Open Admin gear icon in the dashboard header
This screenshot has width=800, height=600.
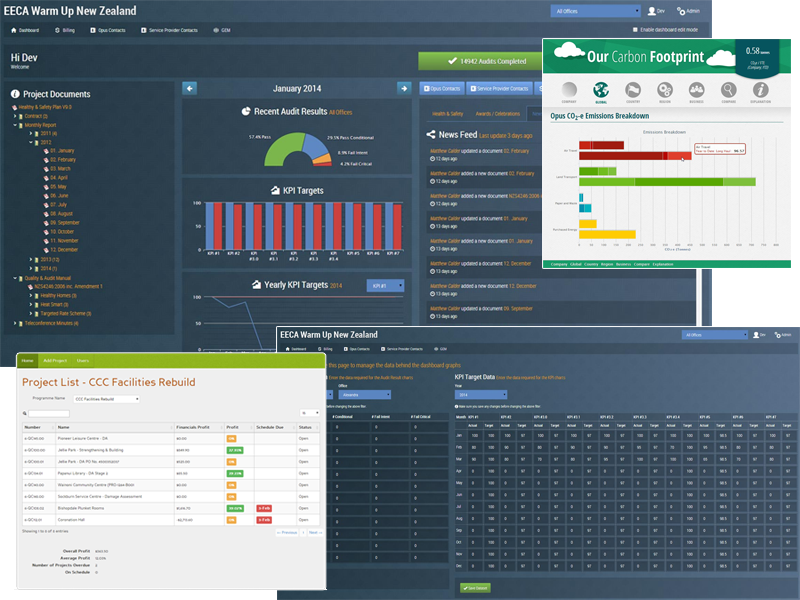[x=681, y=11]
